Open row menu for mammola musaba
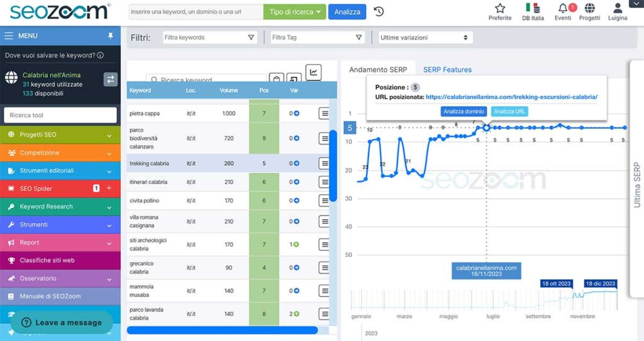644x341 pixels. coord(325,291)
